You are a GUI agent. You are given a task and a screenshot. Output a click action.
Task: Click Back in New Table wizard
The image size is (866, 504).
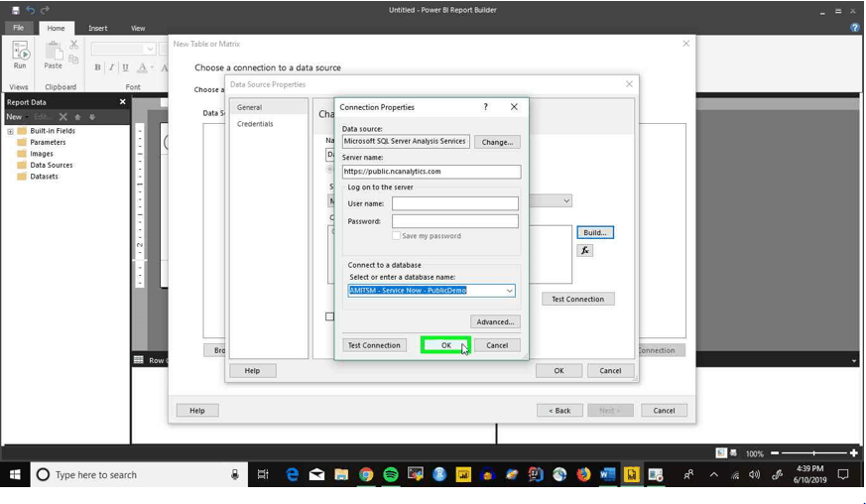click(x=559, y=411)
